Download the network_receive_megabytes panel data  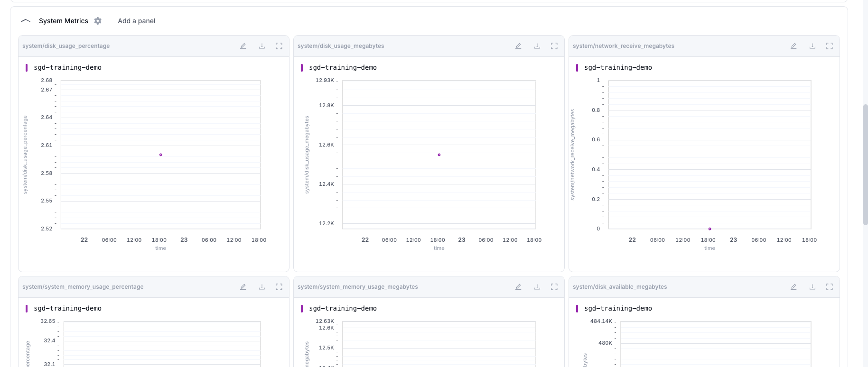click(812, 46)
